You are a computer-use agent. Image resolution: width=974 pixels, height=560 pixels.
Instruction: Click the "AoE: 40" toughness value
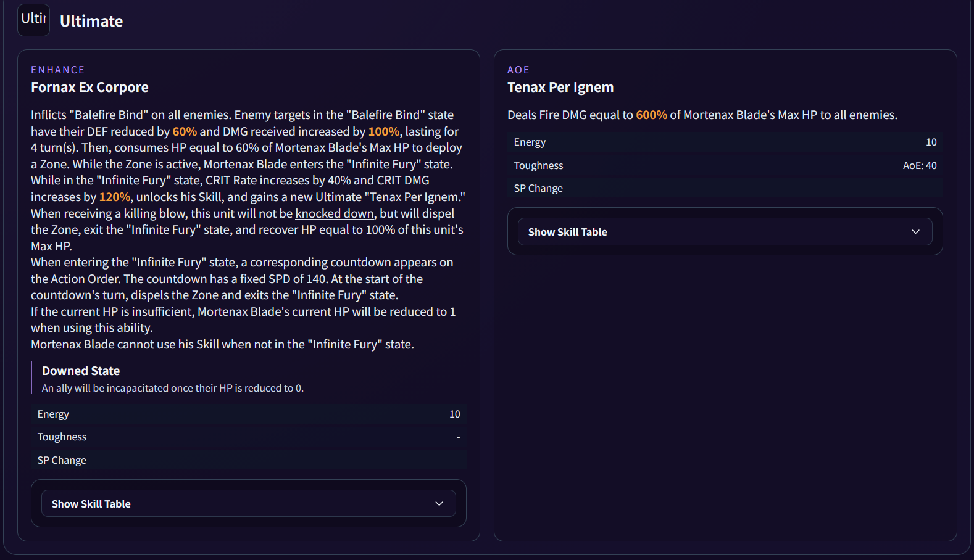(920, 165)
